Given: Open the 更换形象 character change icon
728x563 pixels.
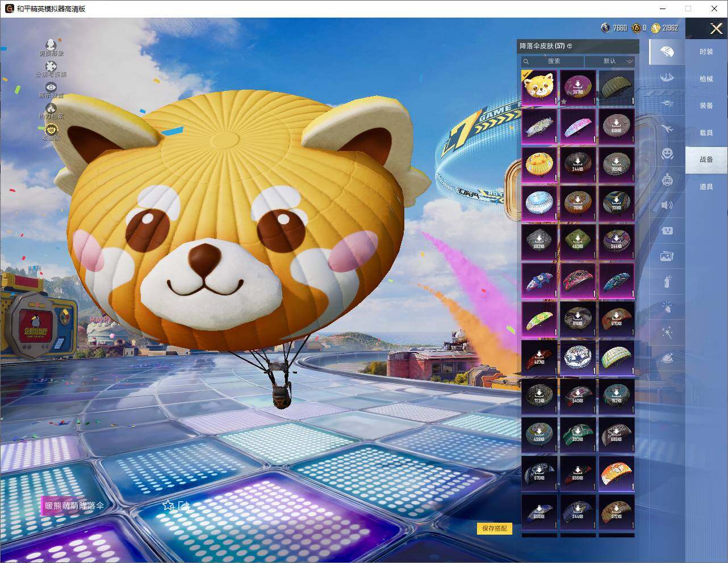Looking at the screenshot, I should pyautogui.click(x=51, y=45).
